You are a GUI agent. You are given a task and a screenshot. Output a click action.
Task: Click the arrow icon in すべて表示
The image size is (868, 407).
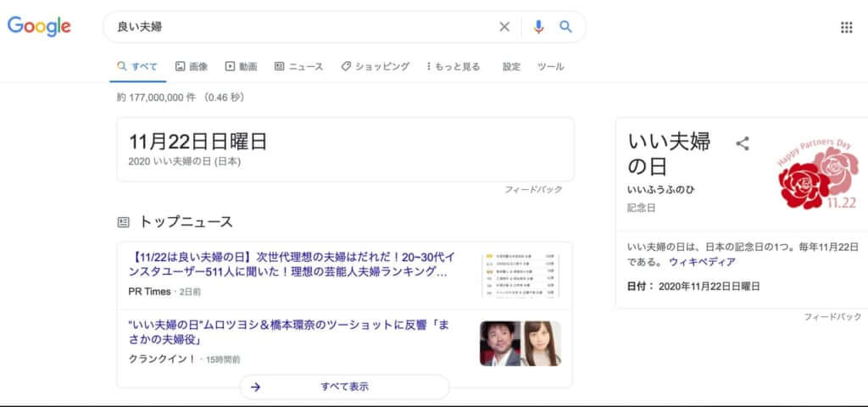(255, 387)
